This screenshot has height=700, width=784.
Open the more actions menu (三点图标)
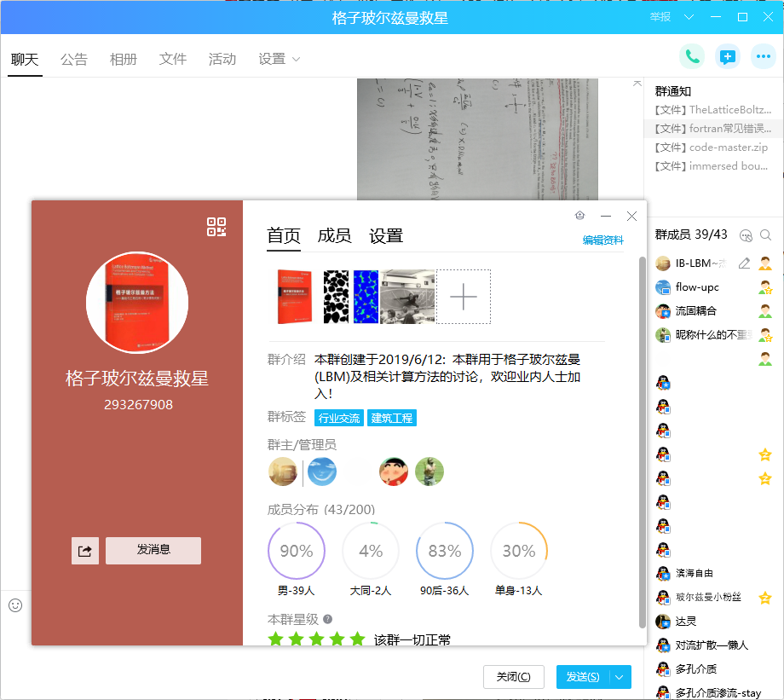763,56
